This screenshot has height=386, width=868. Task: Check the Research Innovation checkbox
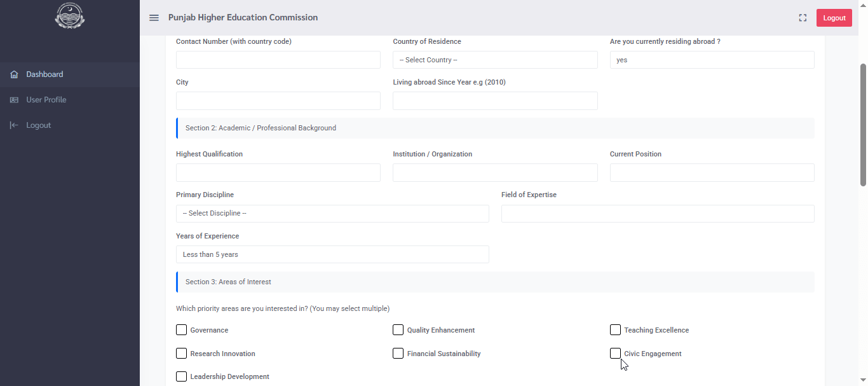181,353
